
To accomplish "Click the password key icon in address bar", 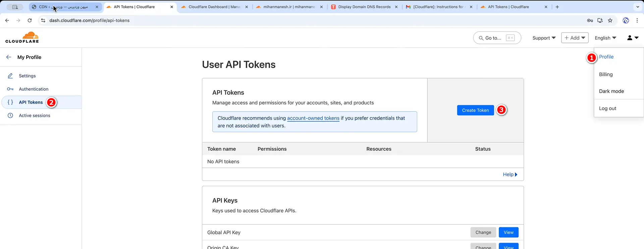I will click(590, 20).
